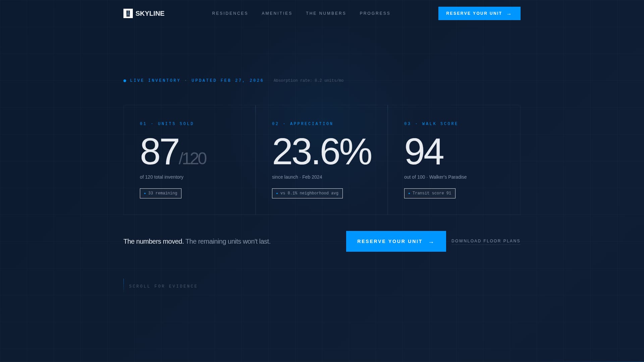Click the dot marker beside '33 remaining'

[145, 193]
